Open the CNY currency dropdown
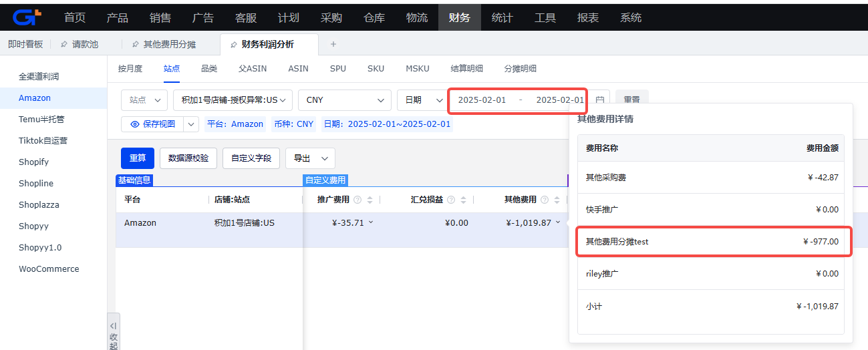Screen dimensions: 868x350 (345, 100)
